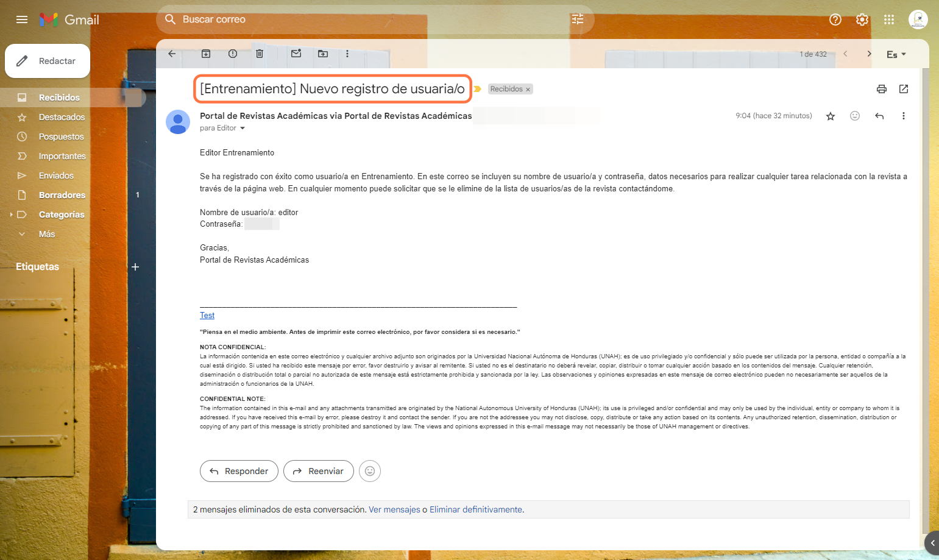939x560 pixels.
Task: Click the Responder button
Action: pos(239,471)
